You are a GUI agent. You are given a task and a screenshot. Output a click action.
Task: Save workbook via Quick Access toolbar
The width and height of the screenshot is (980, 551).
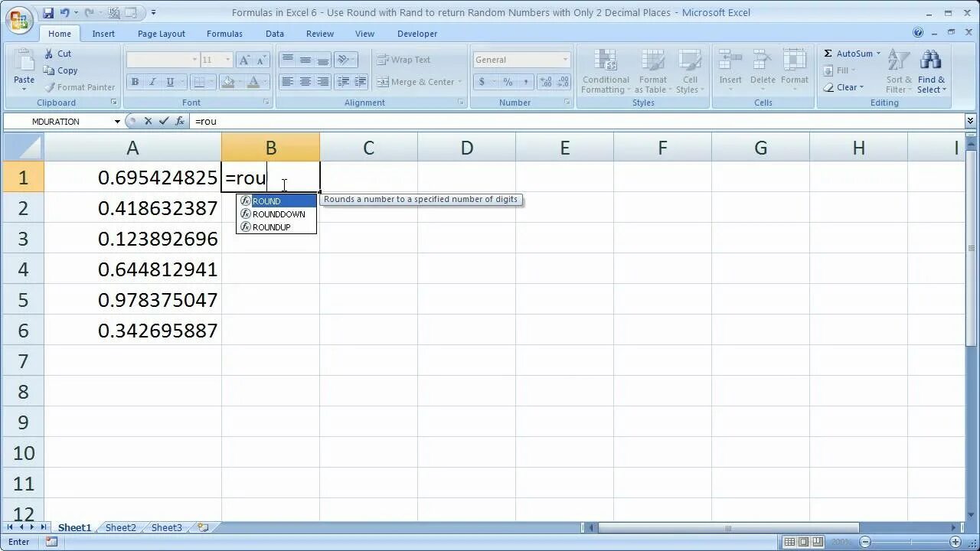(48, 13)
